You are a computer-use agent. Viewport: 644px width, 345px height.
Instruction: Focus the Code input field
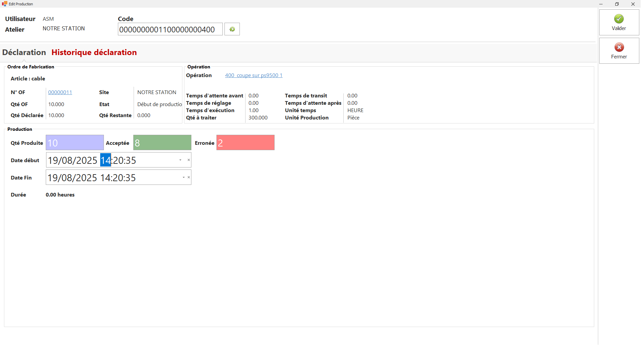tap(170, 29)
